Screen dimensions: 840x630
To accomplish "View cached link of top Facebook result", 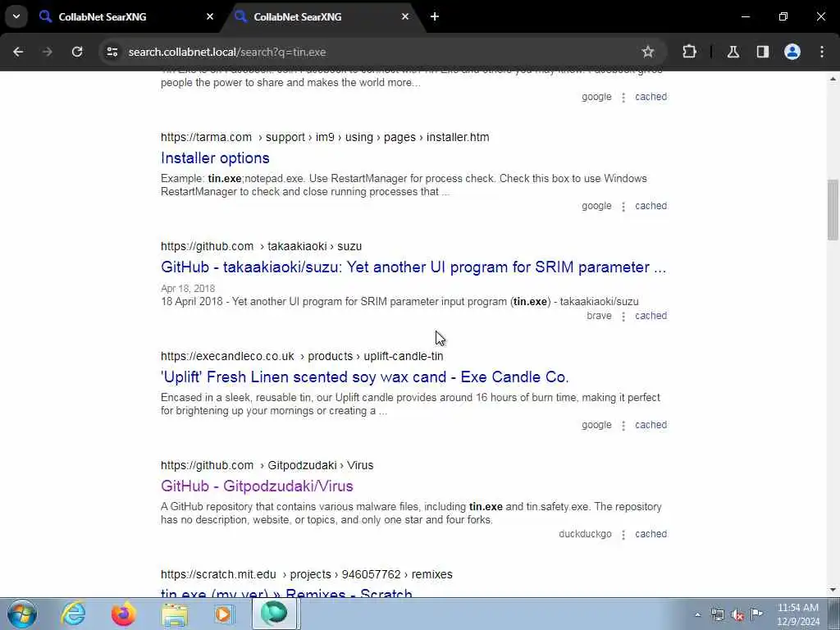I will pyautogui.click(x=651, y=97).
